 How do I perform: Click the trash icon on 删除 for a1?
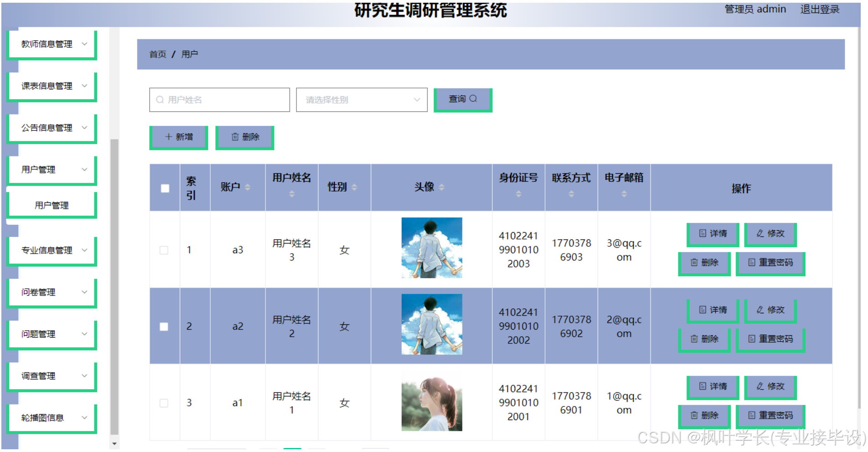click(694, 416)
